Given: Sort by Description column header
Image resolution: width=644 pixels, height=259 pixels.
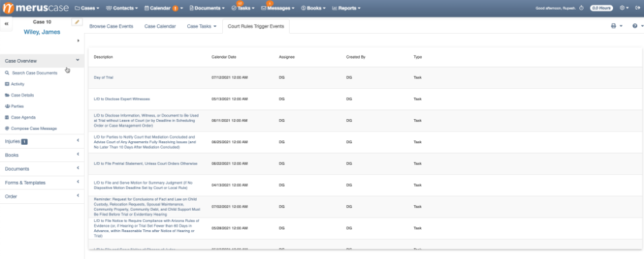Looking at the screenshot, I should [103, 56].
